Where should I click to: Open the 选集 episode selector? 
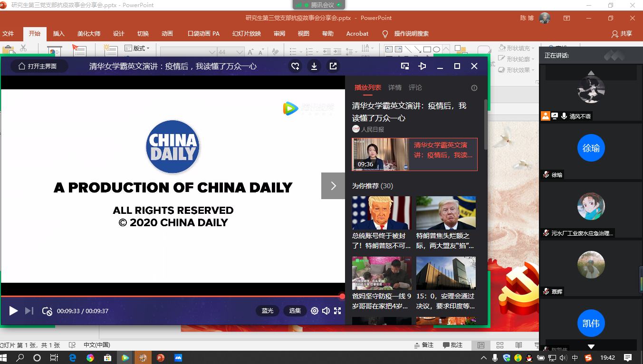[x=295, y=311]
